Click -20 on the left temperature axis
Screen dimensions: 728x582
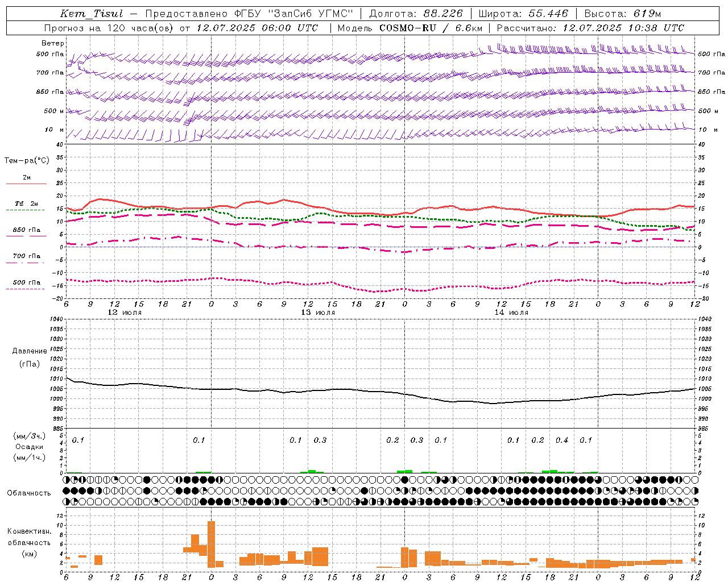click(x=59, y=298)
